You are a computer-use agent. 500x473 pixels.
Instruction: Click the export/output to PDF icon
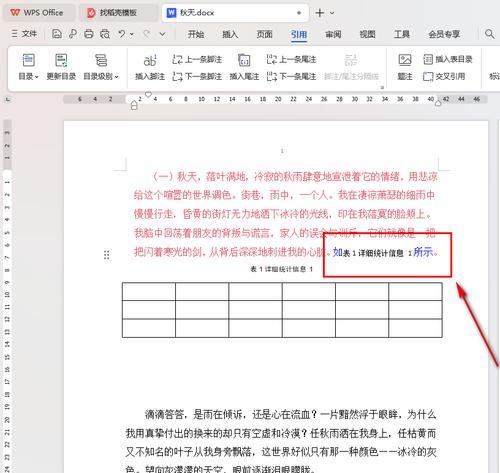(73, 34)
